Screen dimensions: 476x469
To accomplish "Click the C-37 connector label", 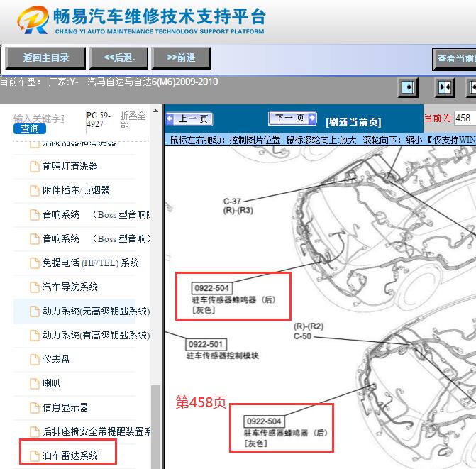I will point(232,202).
